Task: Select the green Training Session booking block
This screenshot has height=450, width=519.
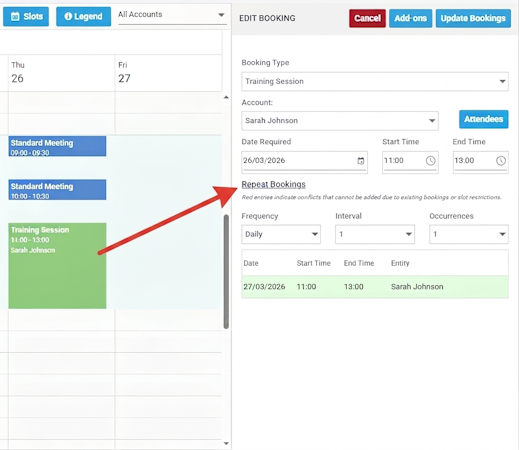Action: click(57, 266)
